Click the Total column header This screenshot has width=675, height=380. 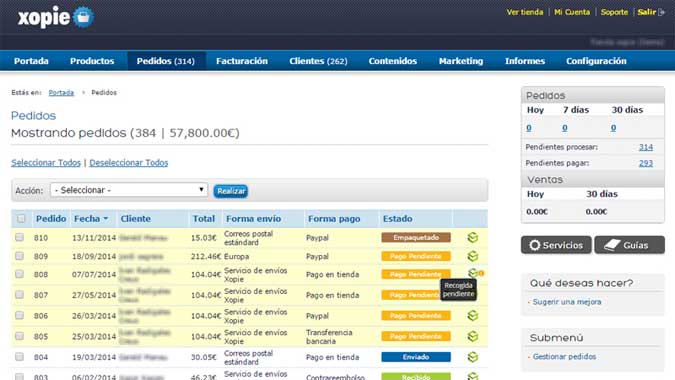204,219
